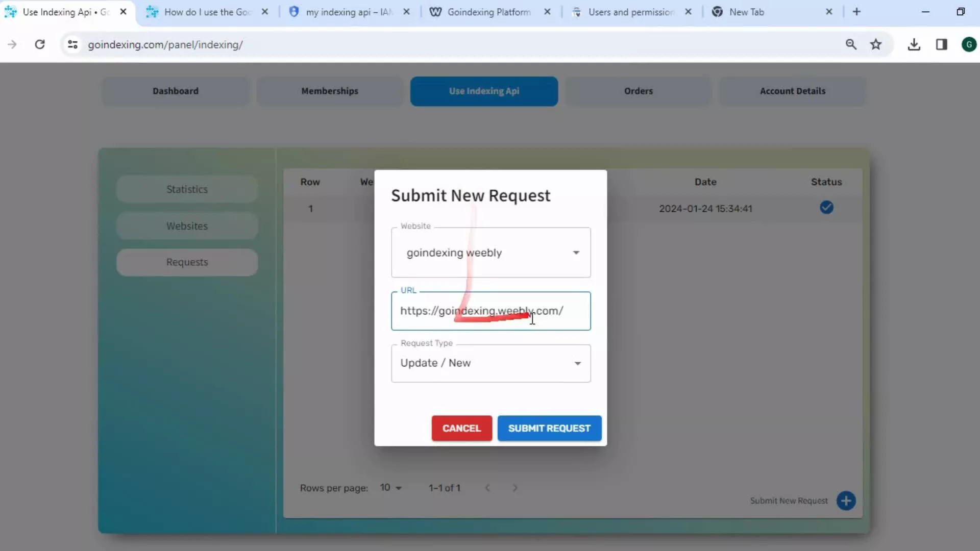
Task: Click the '1-1 of 1' pagination text
Action: coord(445,488)
